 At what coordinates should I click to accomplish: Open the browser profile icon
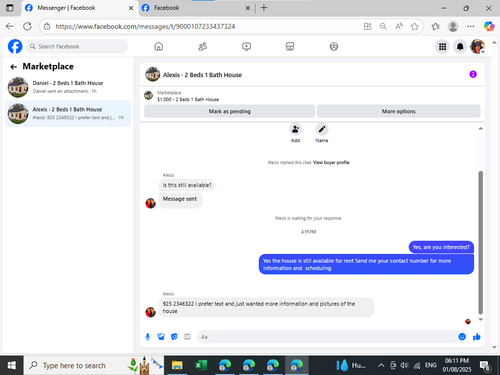click(453, 26)
